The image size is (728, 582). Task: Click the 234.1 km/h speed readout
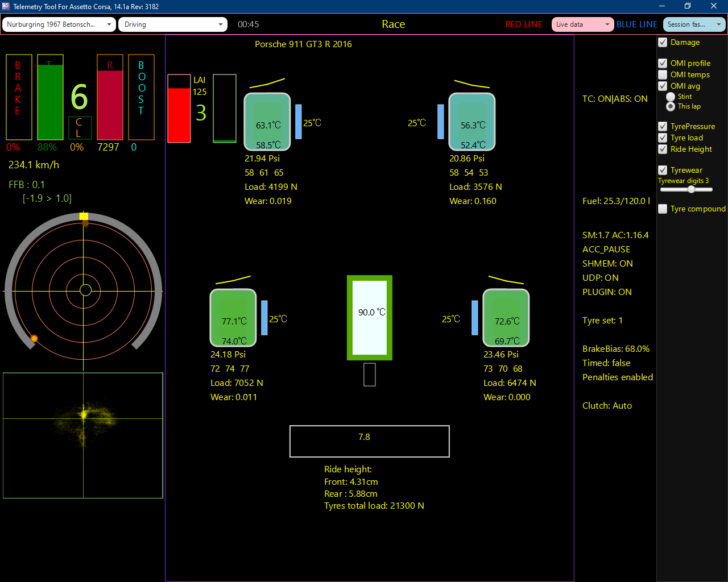(x=34, y=165)
